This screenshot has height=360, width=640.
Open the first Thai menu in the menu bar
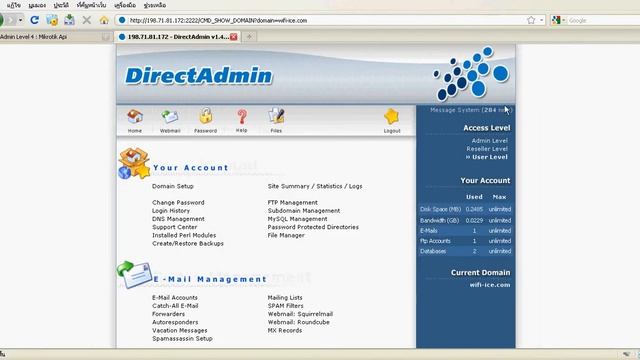pyautogui.click(x=14, y=5)
